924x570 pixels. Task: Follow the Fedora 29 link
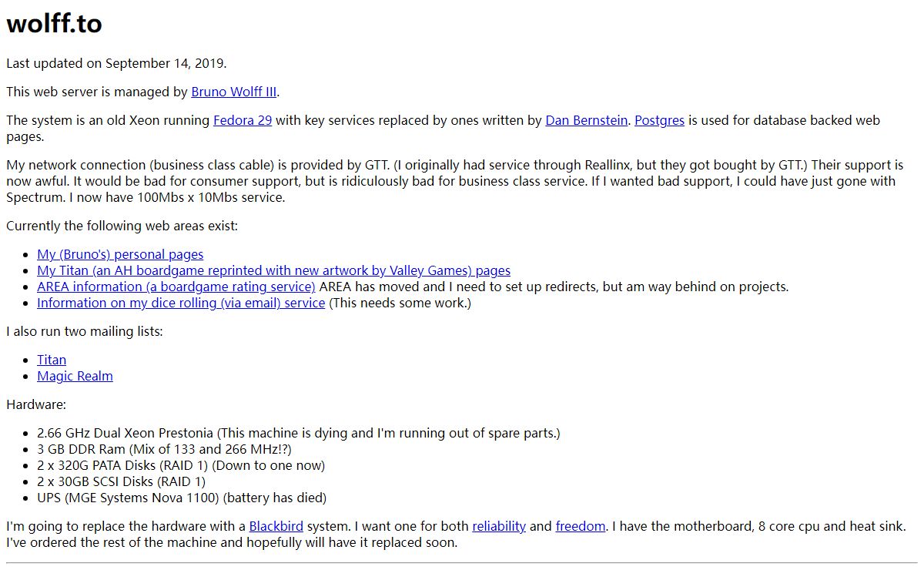[x=243, y=120]
